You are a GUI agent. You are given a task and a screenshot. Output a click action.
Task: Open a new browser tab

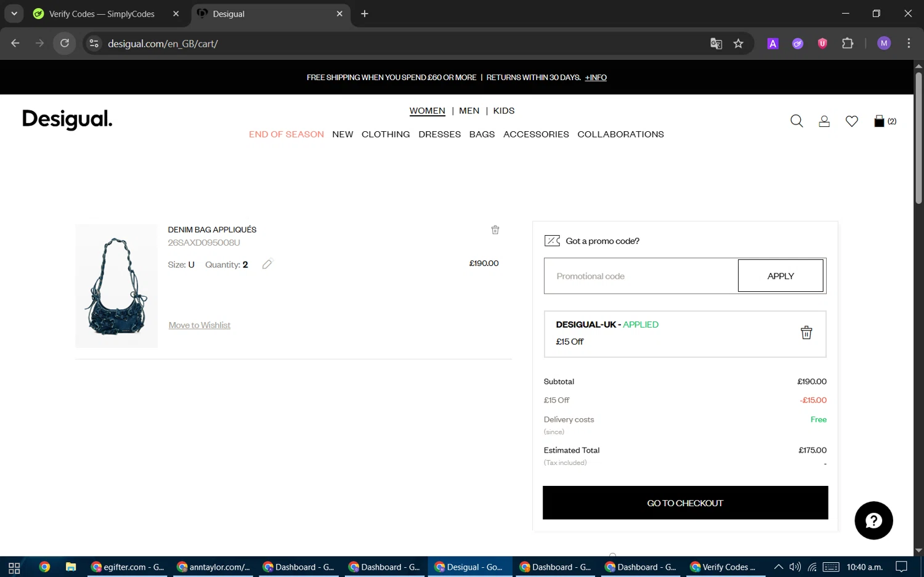point(365,14)
